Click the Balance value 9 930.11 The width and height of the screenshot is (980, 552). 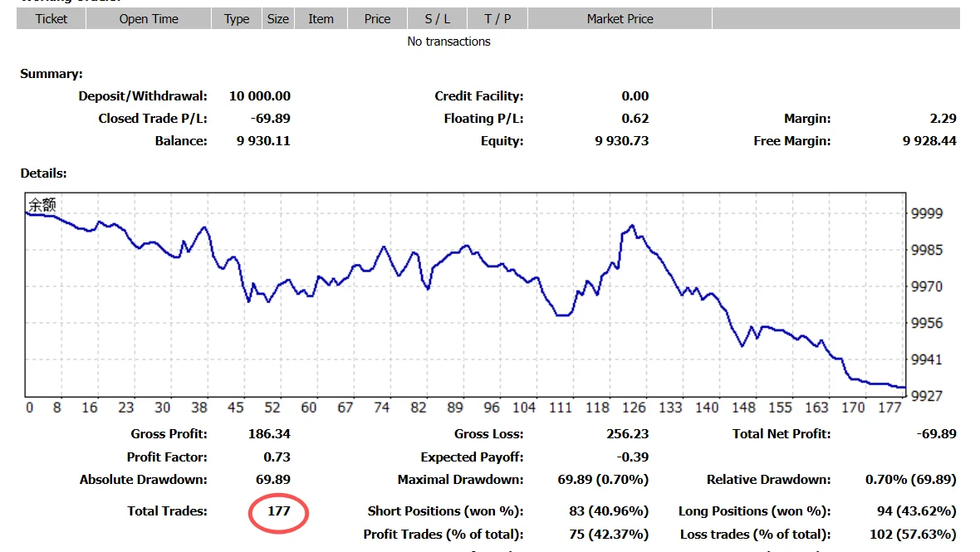click(x=263, y=141)
